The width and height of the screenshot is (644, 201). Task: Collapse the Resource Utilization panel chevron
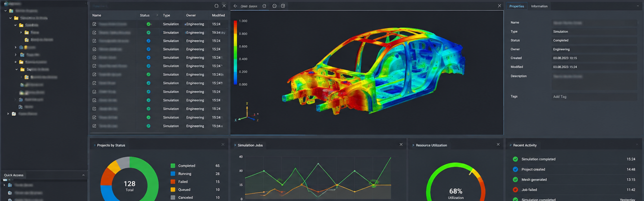413,145
